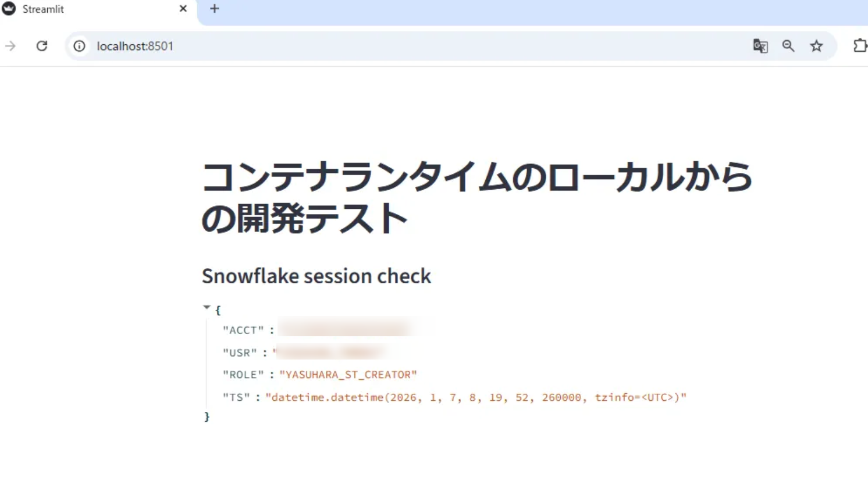Screen dimensions: 868x491
Task: Click the forward navigation arrow
Action: coord(10,46)
